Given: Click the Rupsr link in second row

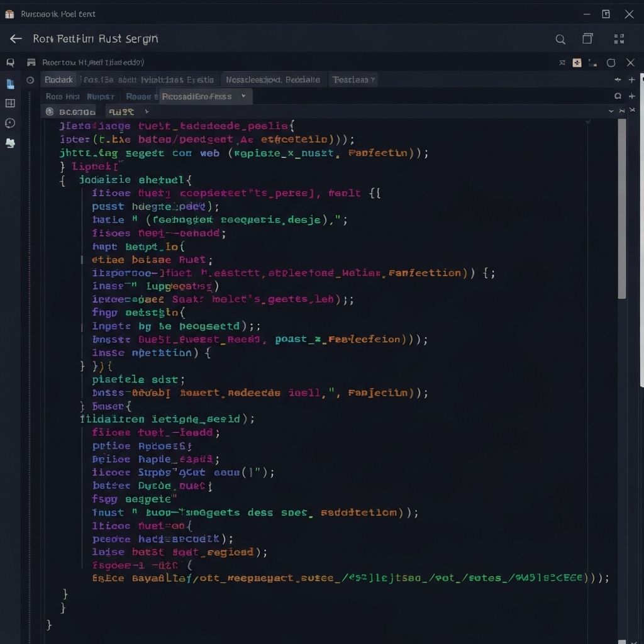Looking at the screenshot, I should coord(101,96).
